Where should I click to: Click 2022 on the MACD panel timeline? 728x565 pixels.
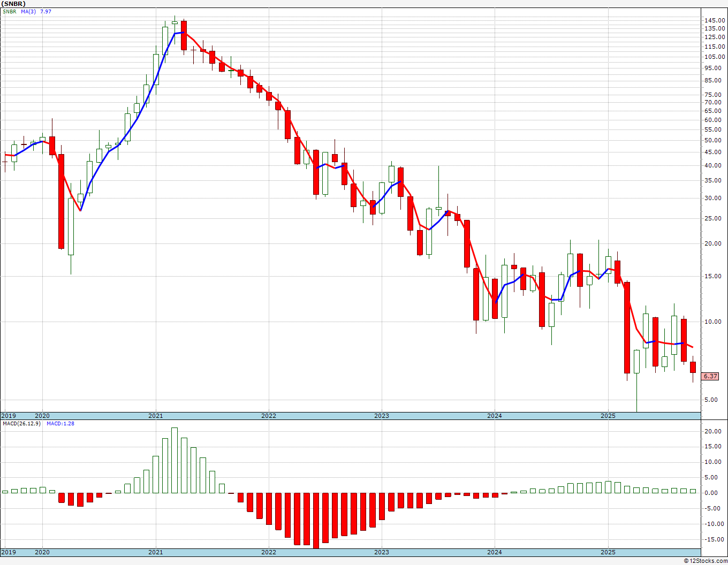pyautogui.click(x=269, y=552)
